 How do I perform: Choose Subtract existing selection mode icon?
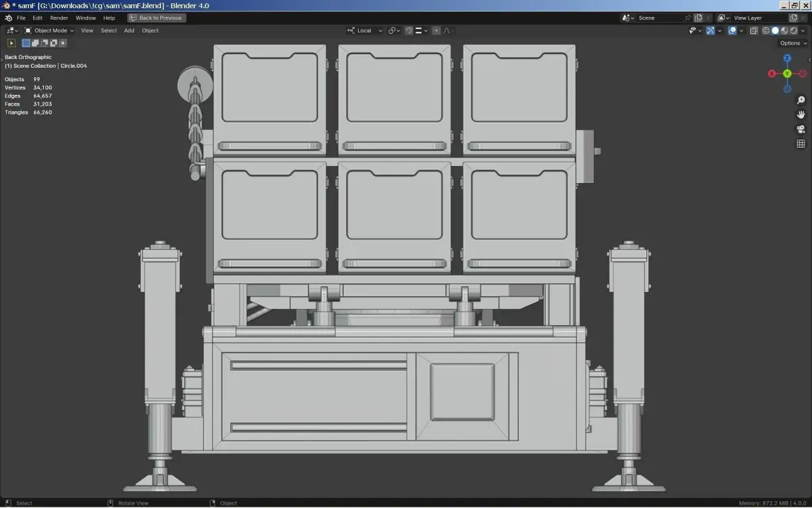click(x=45, y=43)
